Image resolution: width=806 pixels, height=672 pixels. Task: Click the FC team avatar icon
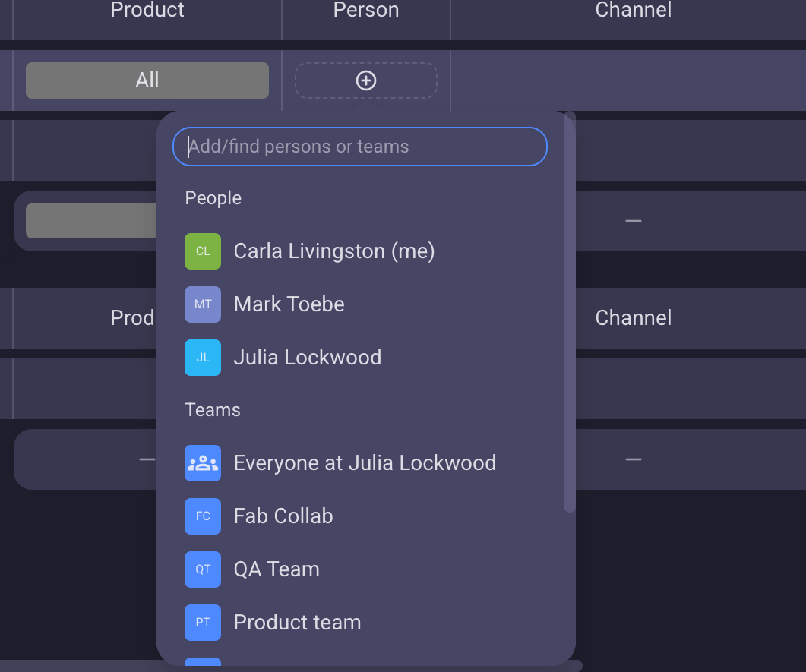click(203, 516)
